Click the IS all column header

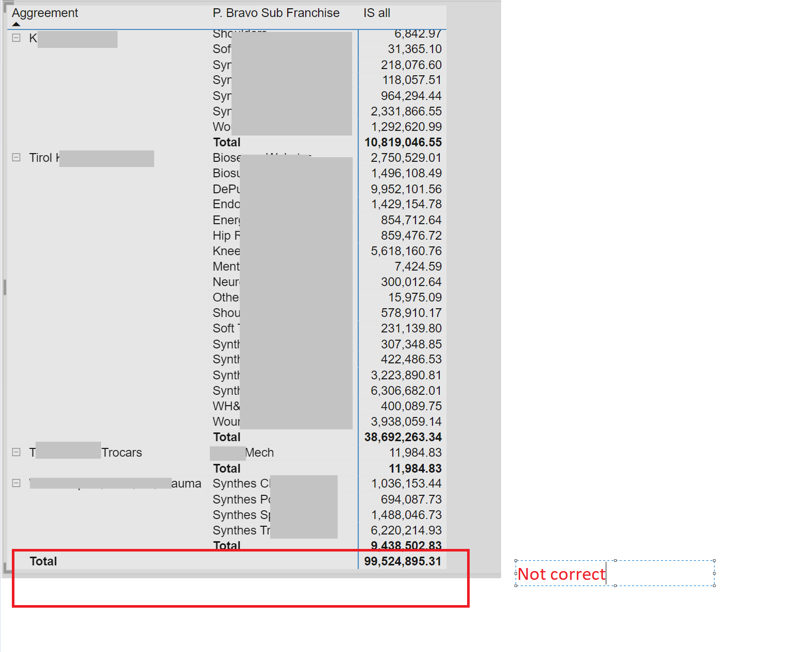376,13
